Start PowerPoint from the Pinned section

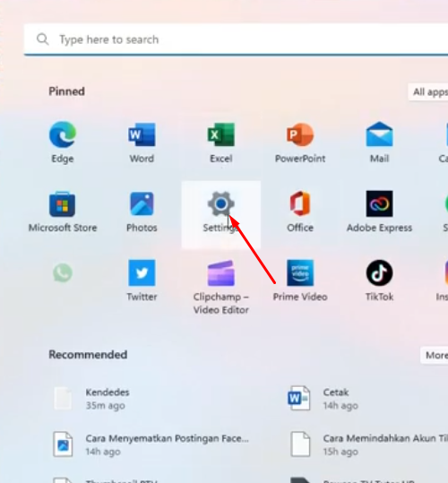(300, 142)
